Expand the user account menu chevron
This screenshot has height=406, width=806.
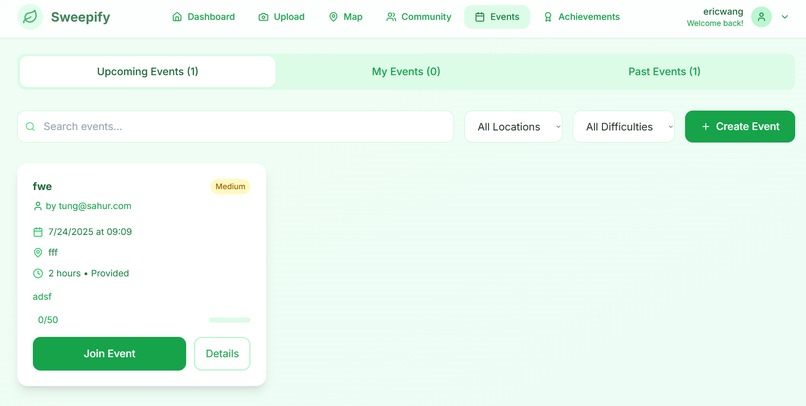coord(785,17)
